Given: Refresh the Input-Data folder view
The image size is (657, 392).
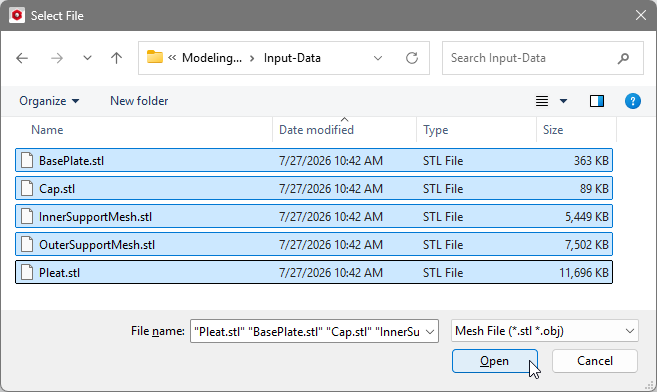Looking at the screenshot, I should 412,58.
